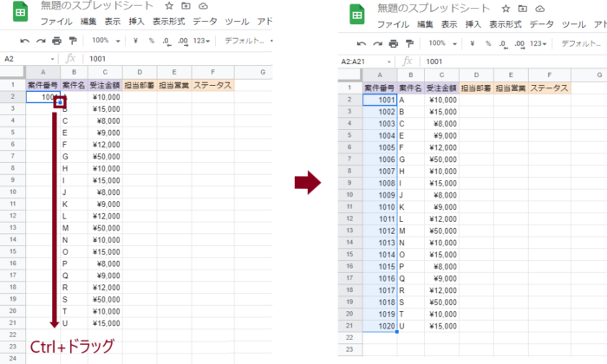Increase decimal places in right spreadsheet toolbar

(520, 43)
